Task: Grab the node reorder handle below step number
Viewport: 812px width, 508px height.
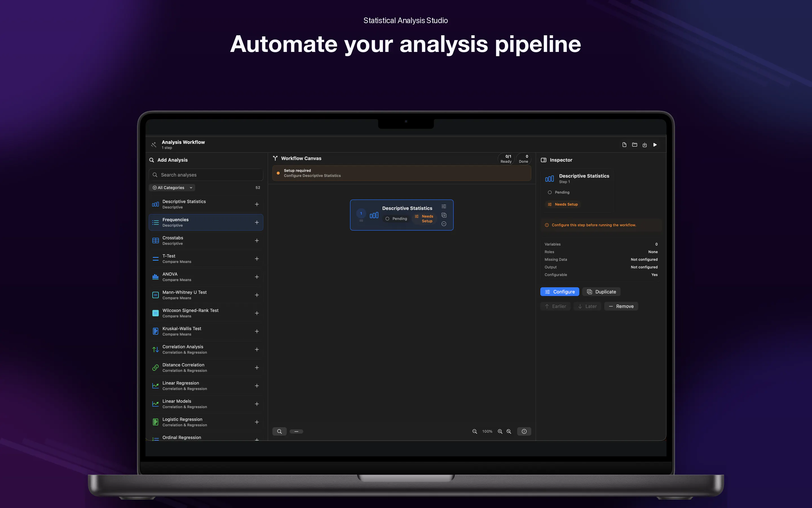Action: (x=361, y=221)
